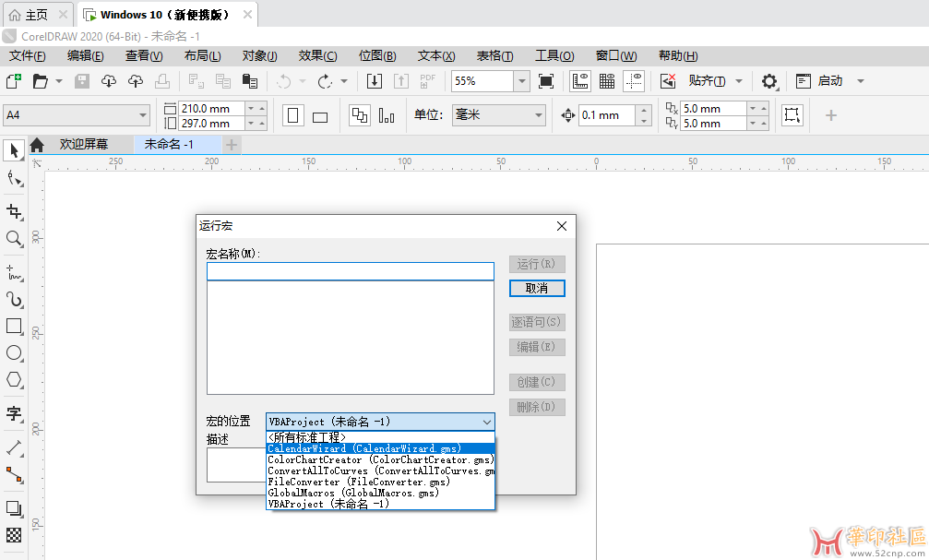Image resolution: width=929 pixels, height=560 pixels.
Task: Select Portrait page orientation
Action: coord(293,115)
